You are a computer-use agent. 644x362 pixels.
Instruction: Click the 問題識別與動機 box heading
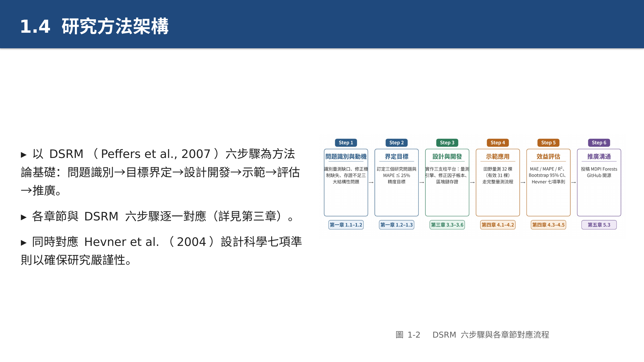point(346,157)
